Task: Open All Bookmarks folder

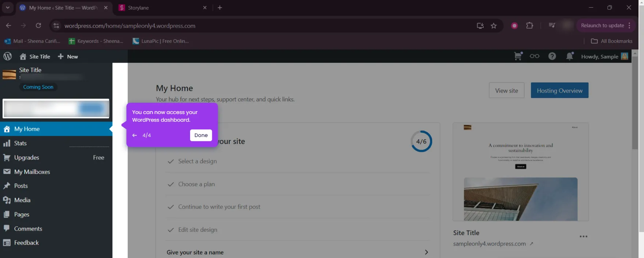Action: coord(612,41)
